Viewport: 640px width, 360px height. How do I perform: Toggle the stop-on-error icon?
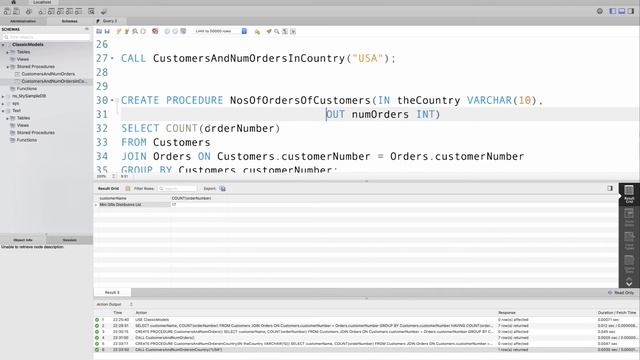click(x=155, y=31)
